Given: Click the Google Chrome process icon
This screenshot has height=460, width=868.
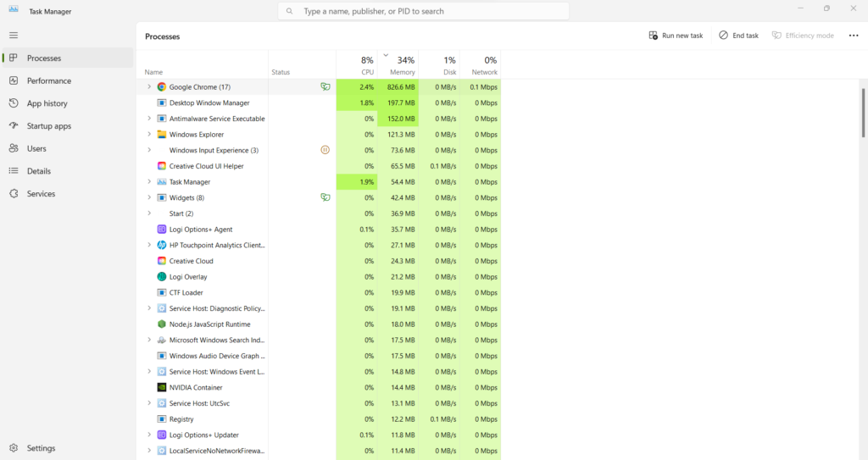Looking at the screenshot, I should 162,87.
